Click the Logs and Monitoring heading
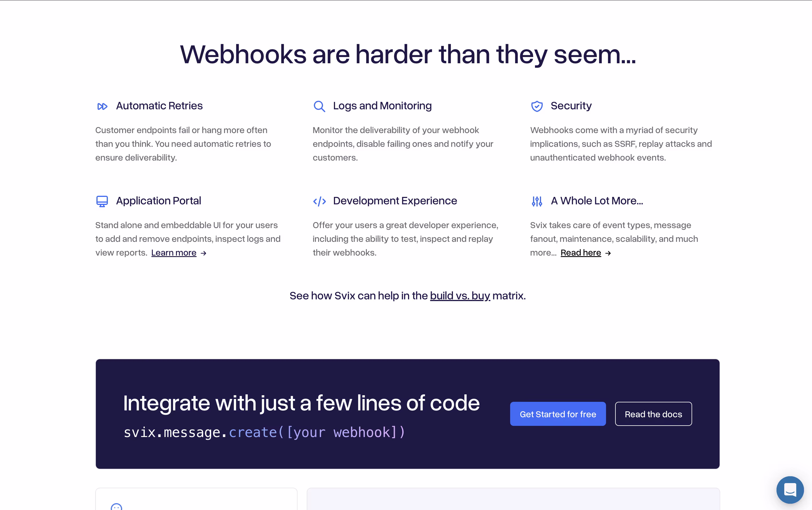 click(x=382, y=106)
